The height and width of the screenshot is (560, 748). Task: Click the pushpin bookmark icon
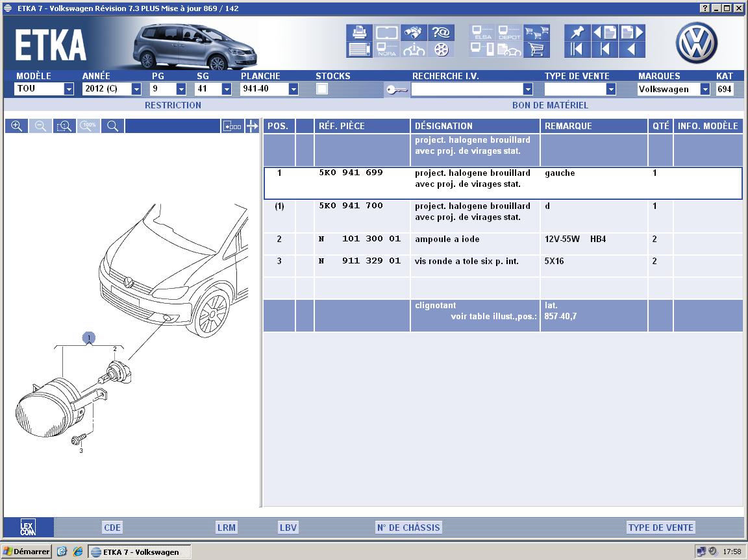click(x=577, y=32)
